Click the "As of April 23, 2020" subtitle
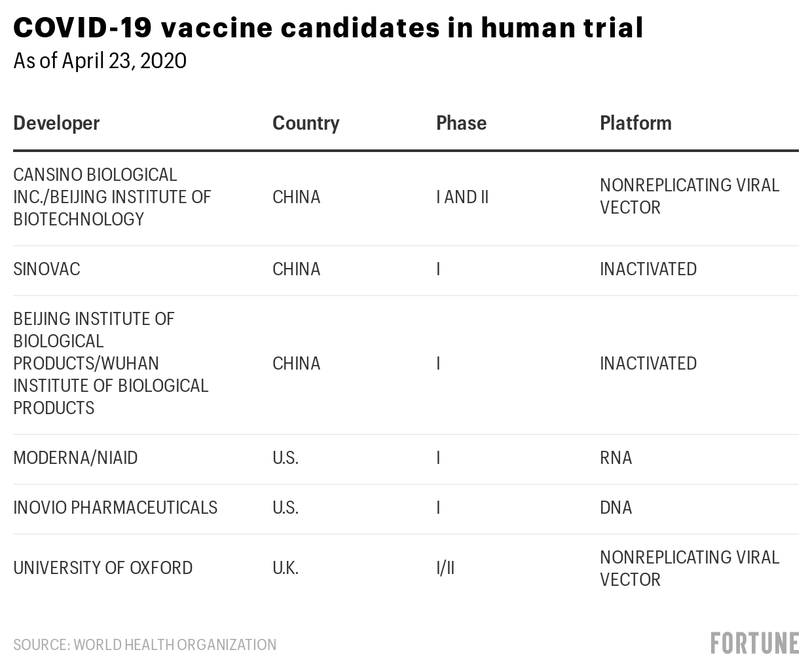 coord(100,61)
